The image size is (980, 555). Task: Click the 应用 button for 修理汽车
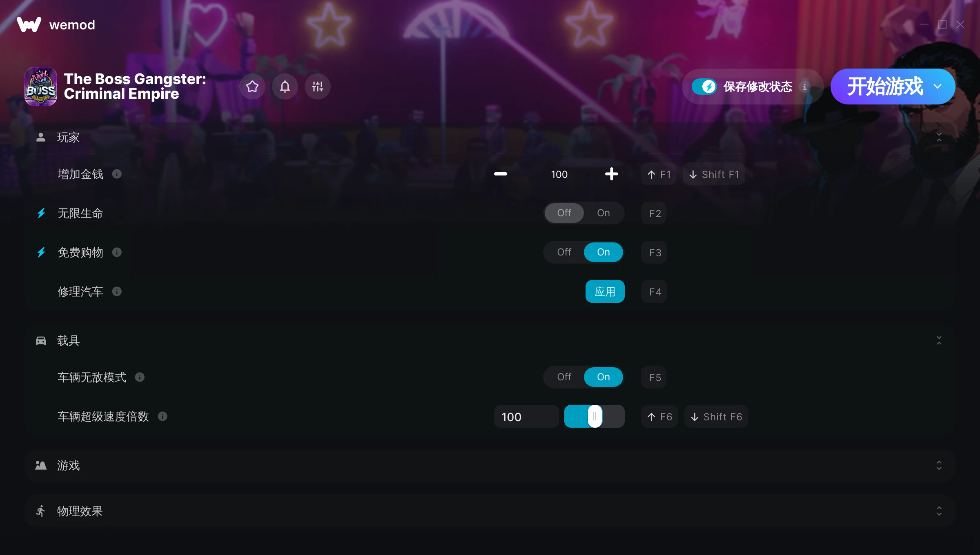pos(605,291)
